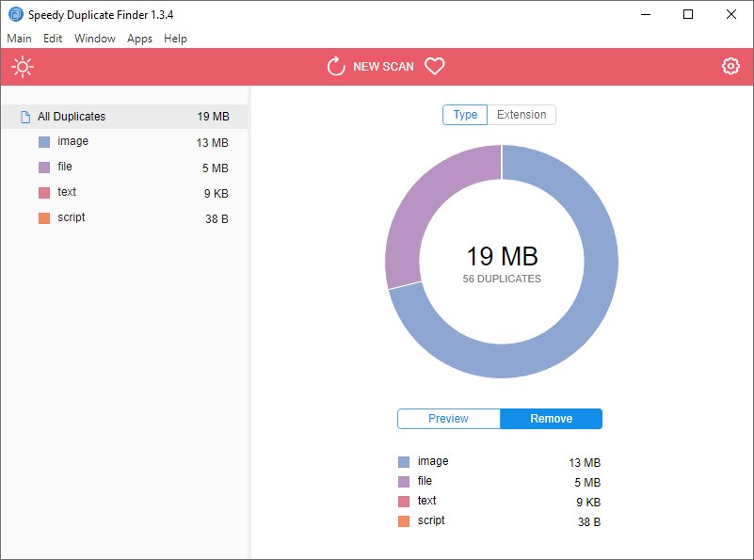Switch grouping to Extension
Viewport: 754px width, 560px height.
point(521,114)
